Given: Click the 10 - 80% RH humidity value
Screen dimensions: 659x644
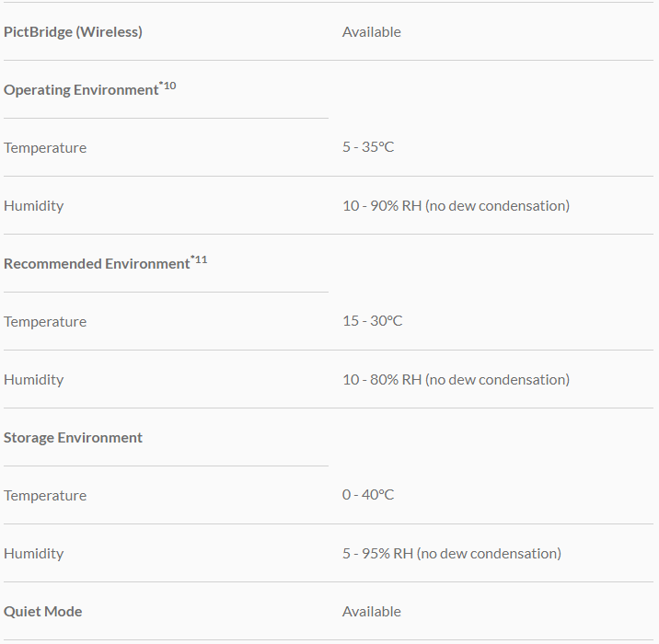Looking at the screenshot, I should point(456,380).
